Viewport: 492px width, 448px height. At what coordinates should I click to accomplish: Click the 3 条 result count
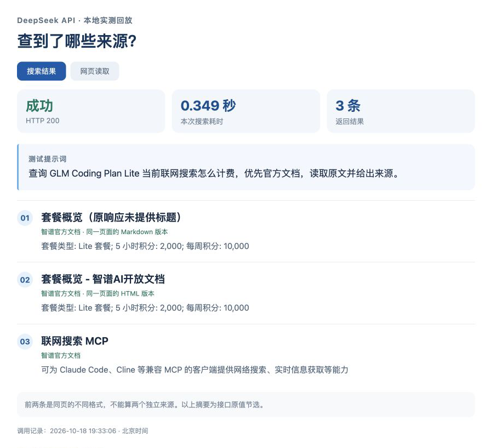(348, 106)
